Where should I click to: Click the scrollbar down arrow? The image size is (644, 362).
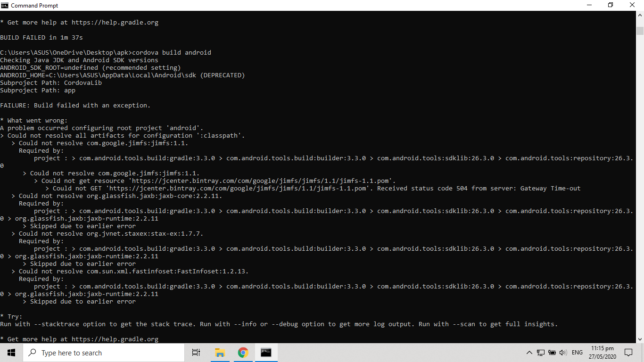640,339
